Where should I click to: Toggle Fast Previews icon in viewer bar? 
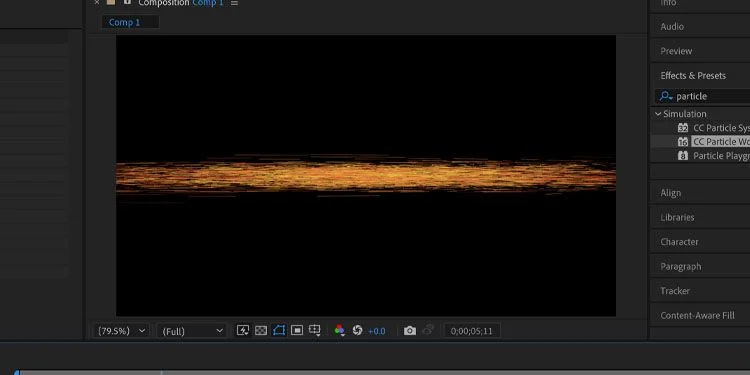243,331
